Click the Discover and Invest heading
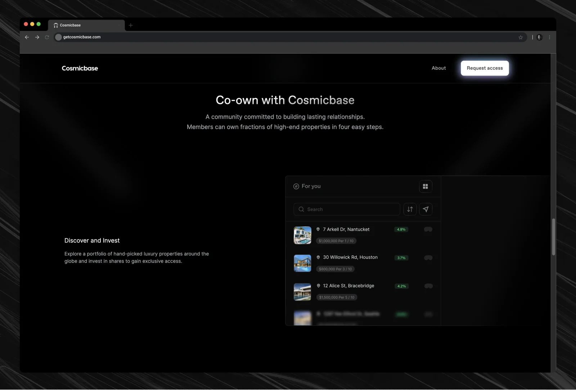This screenshot has height=392, width=576. (92, 241)
